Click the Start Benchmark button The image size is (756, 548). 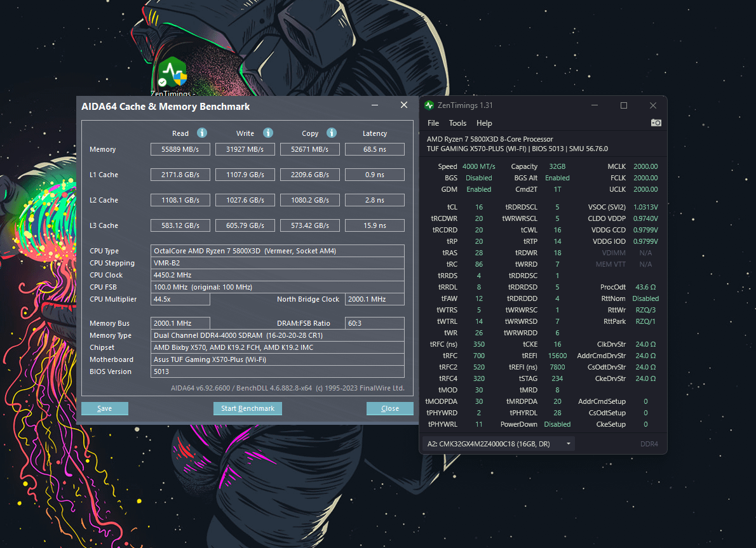pyautogui.click(x=248, y=408)
